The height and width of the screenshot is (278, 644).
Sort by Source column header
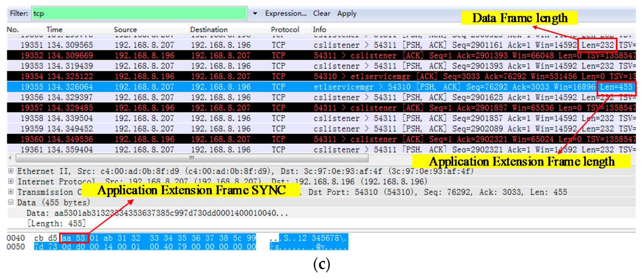(125, 30)
